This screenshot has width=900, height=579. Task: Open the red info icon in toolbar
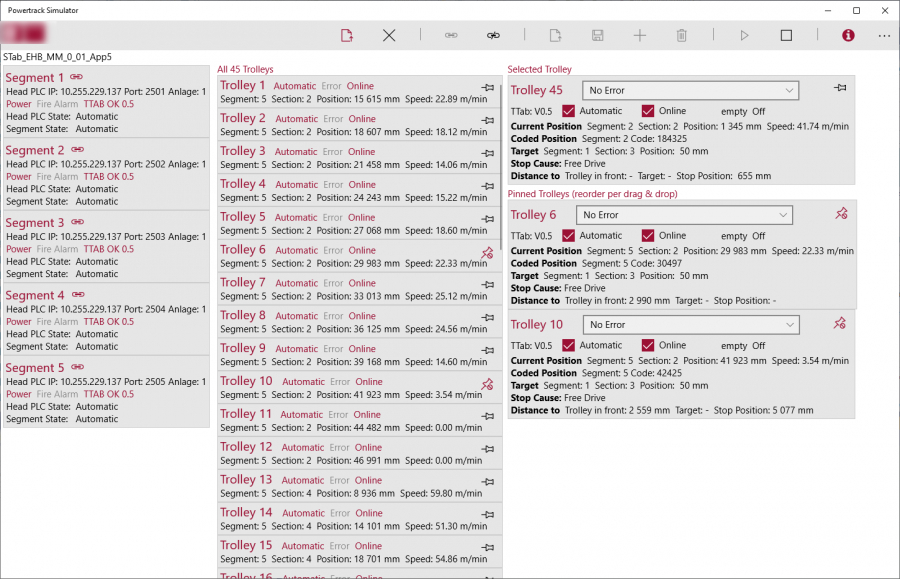[848, 35]
